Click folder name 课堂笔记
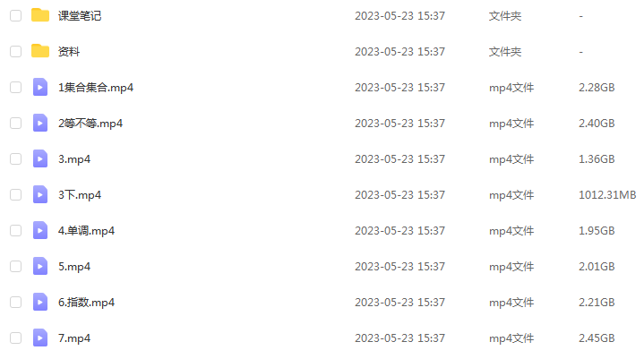 (x=80, y=15)
